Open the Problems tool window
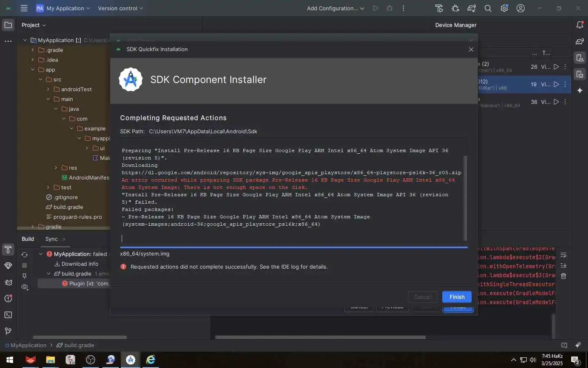The width and height of the screenshot is (588, 368). pos(8,298)
